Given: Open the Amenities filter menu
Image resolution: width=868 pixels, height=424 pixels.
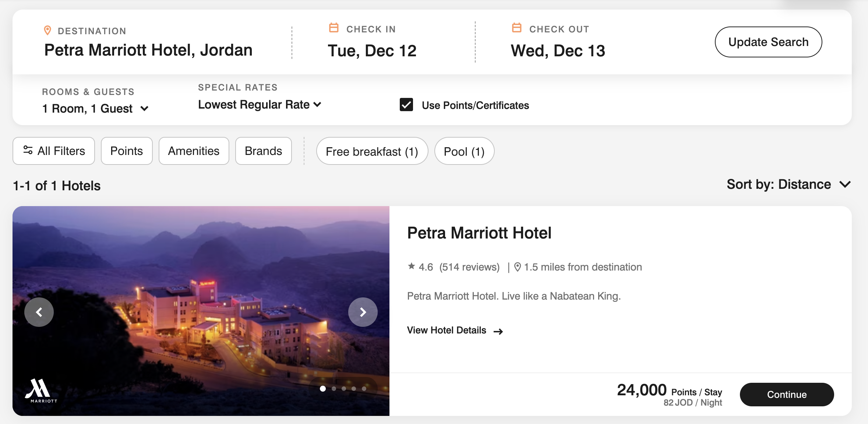Looking at the screenshot, I should point(194,151).
